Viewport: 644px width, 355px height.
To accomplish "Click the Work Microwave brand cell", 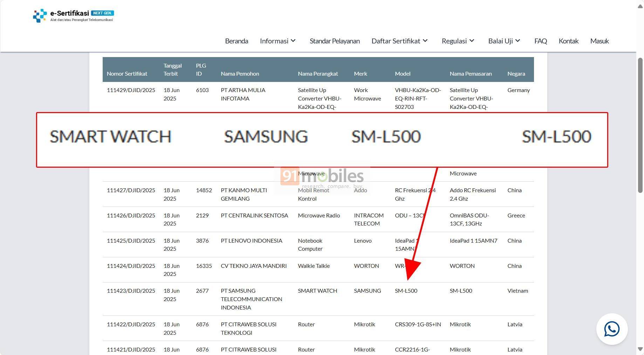I will coord(367,94).
